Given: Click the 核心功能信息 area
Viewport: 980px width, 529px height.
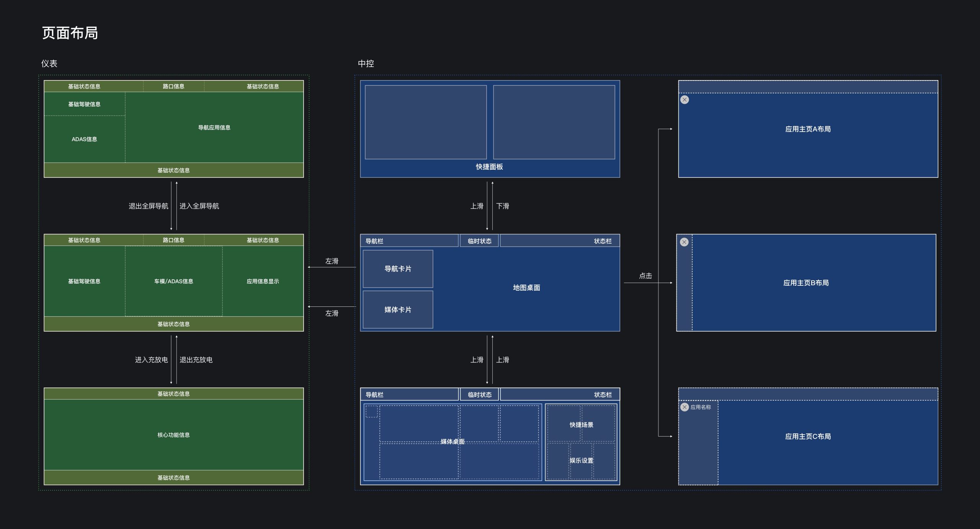Looking at the screenshot, I should click(173, 435).
